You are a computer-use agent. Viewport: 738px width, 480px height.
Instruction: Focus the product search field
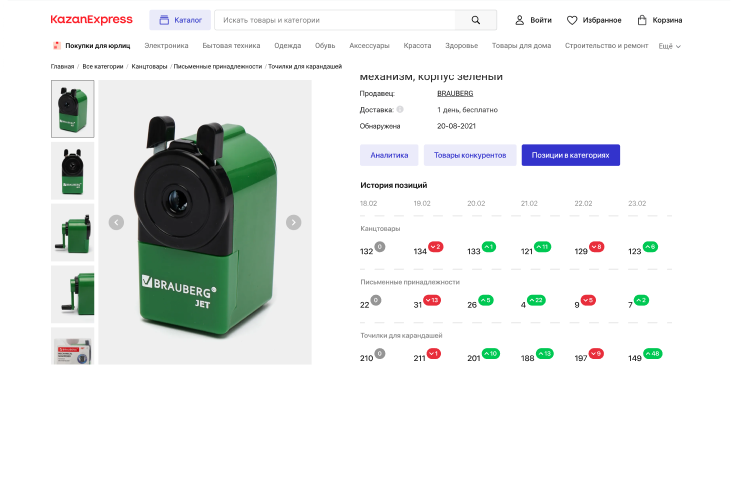335,20
